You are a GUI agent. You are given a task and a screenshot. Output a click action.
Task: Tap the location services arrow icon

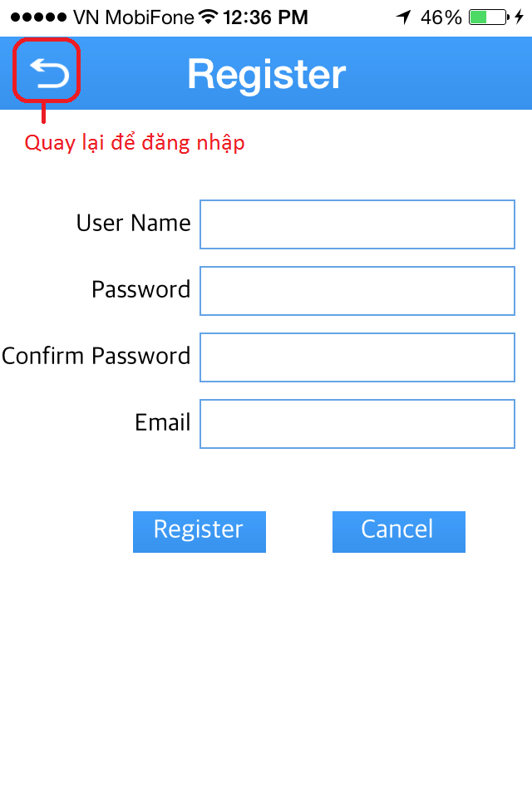coord(404,17)
